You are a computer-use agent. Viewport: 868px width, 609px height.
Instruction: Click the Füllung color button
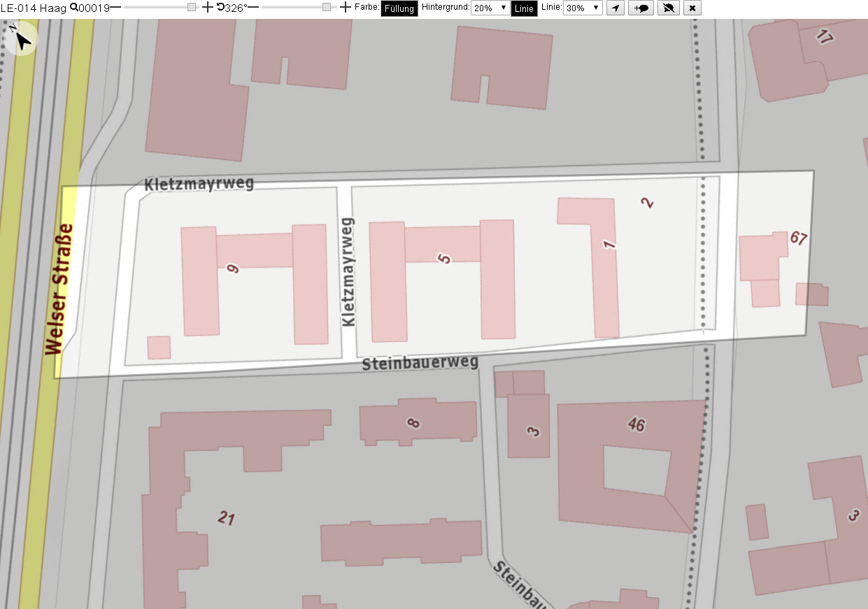pos(399,8)
